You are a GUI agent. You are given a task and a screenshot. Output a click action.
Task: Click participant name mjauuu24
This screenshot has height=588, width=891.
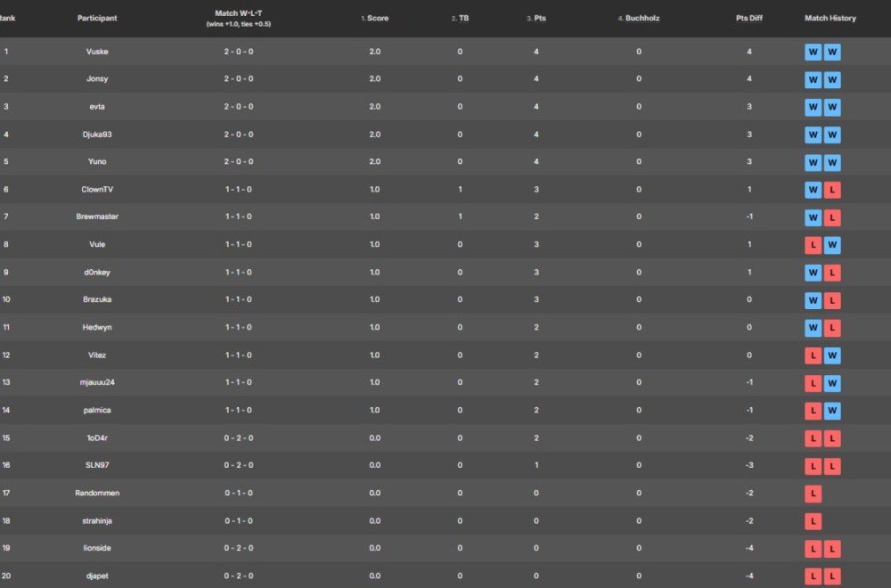point(97,383)
